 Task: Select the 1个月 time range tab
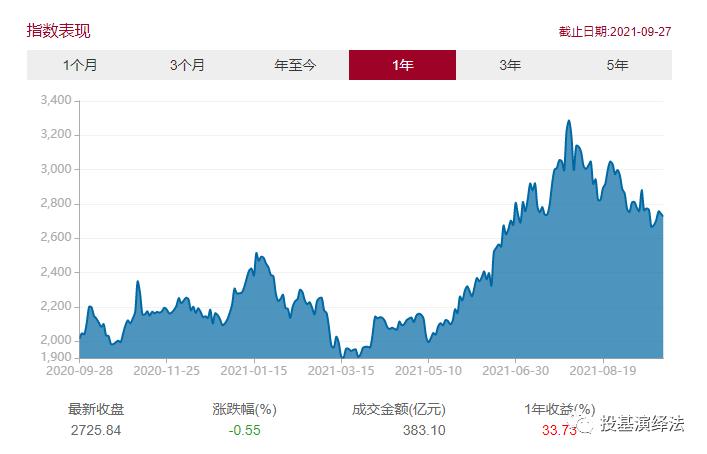point(80,65)
